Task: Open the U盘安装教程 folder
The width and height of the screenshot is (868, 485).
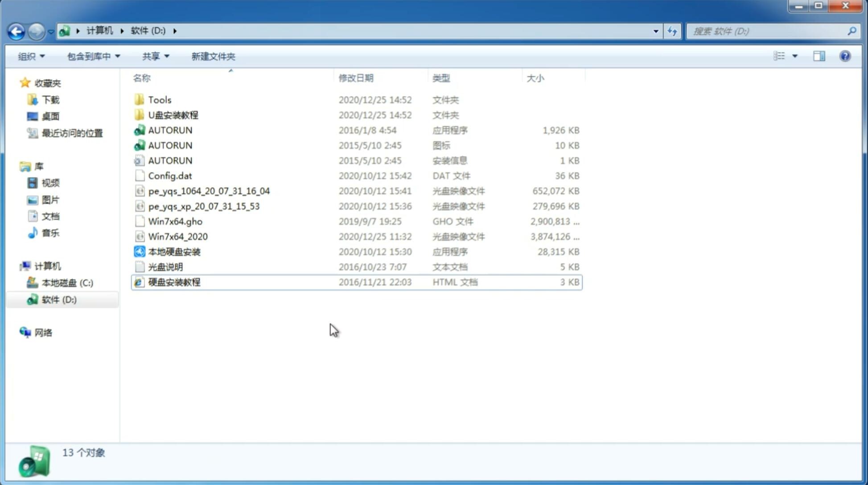Action: click(173, 115)
